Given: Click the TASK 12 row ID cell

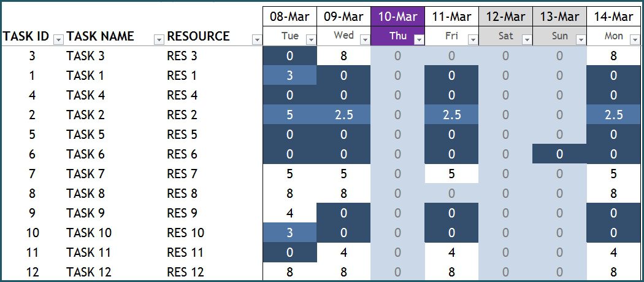Looking at the screenshot, I should tap(33, 272).
